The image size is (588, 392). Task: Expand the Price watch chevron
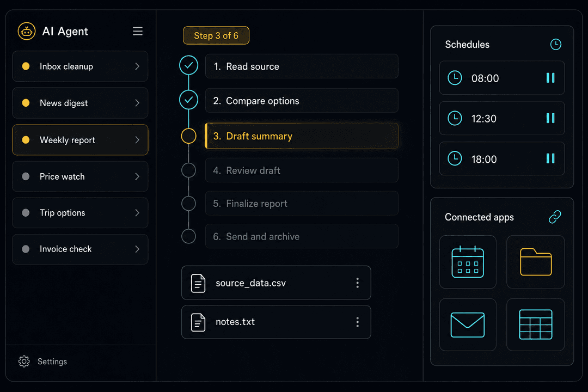(x=137, y=177)
